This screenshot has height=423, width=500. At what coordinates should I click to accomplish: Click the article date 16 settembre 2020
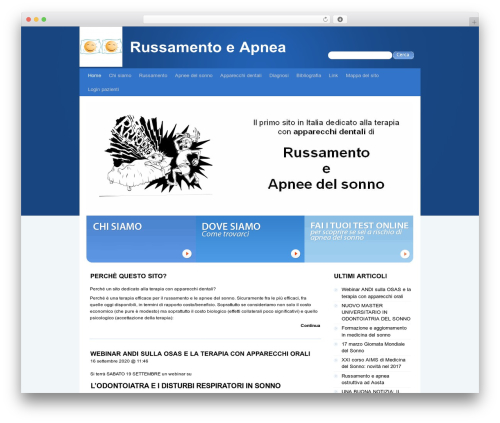click(119, 361)
